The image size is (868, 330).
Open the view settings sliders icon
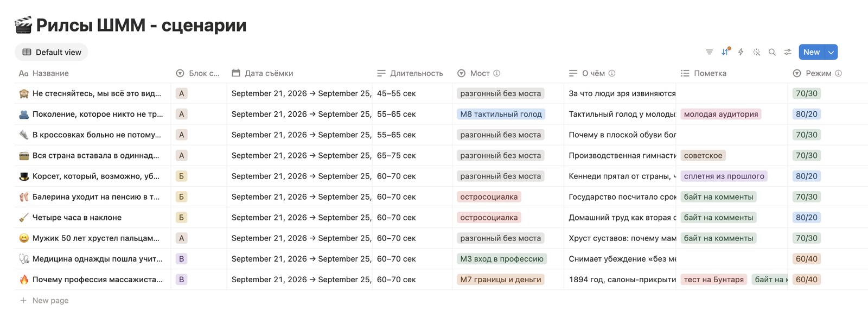tap(788, 52)
